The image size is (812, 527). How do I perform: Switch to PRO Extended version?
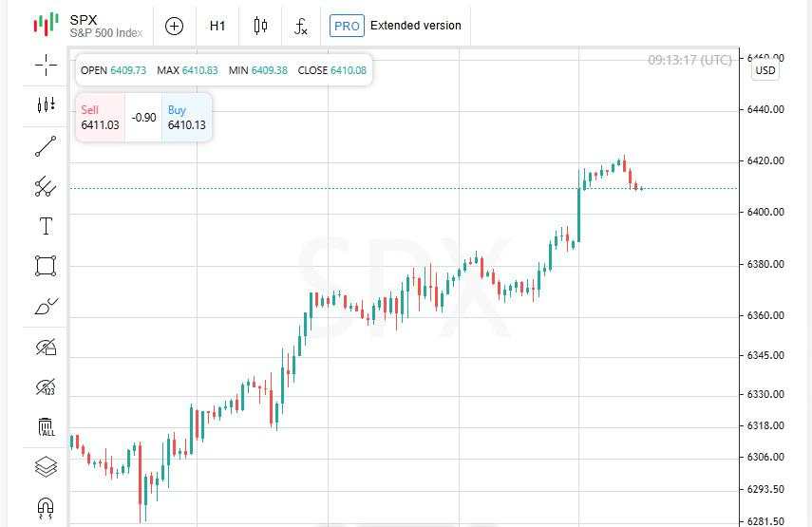tap(396, 26)
